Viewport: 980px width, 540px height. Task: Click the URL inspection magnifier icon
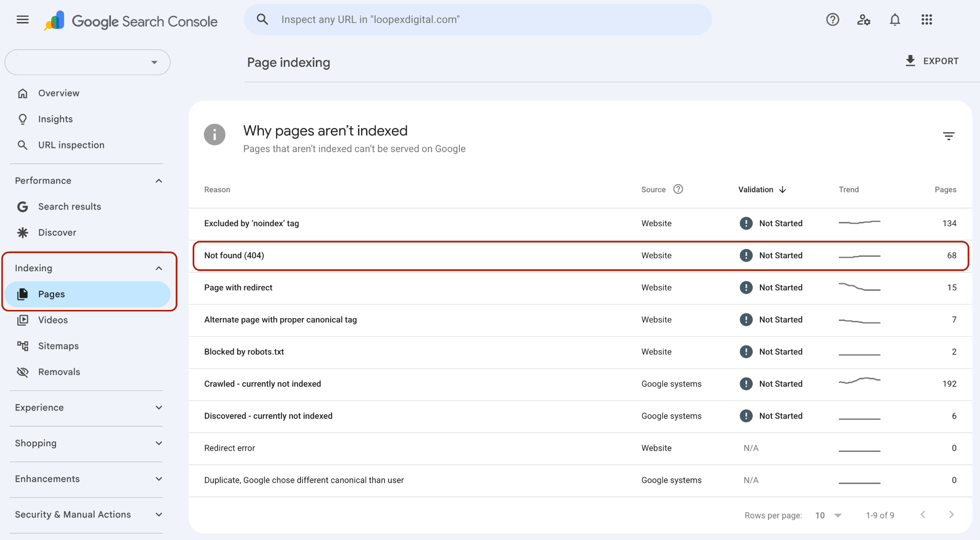point(22,145)
